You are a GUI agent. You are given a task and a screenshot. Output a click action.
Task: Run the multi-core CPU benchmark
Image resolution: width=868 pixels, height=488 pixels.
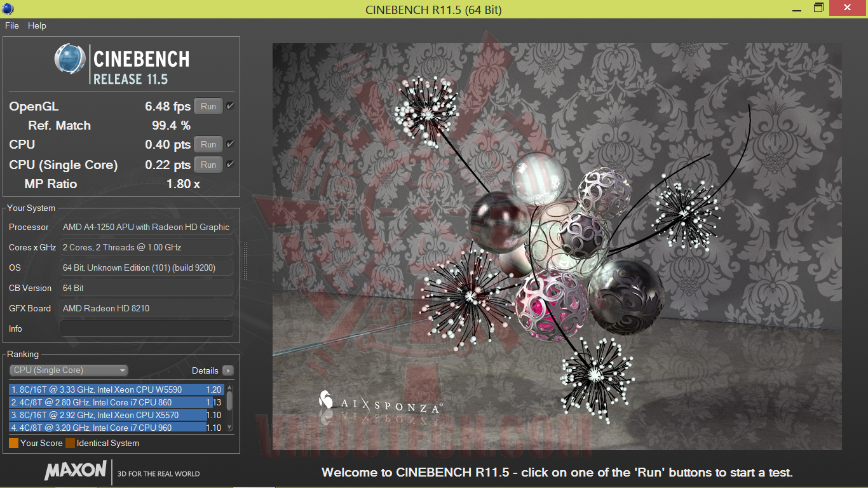click(208, 144)
